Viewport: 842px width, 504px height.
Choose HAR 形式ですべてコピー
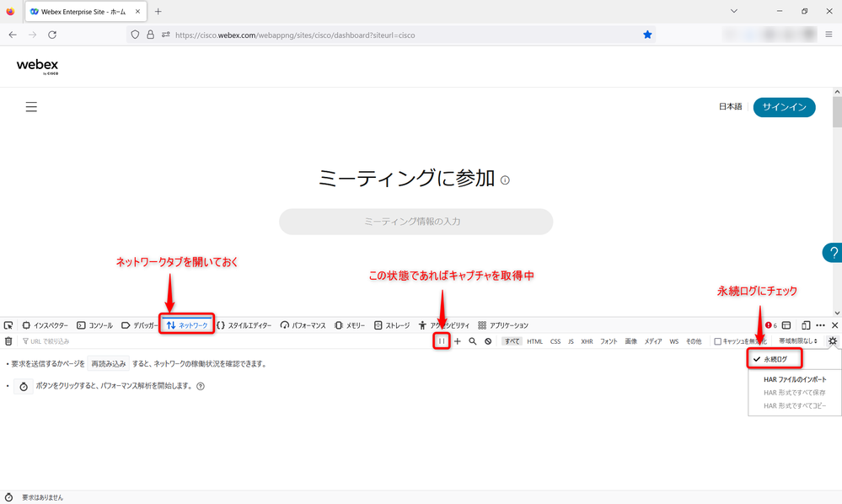pyautogui.click(x=795, y=405)
